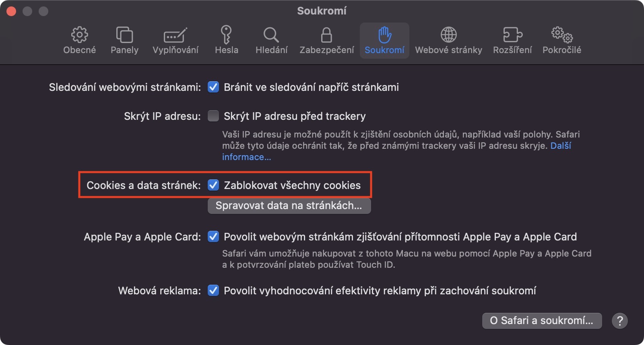Open the Obecné gear icon pane
This screenshot has height=345, width=644.
(79, 35)
